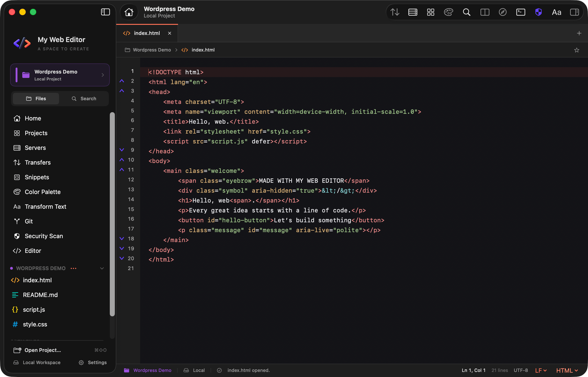Click the sidebar vertical scrollbar
The image size is (588, 377).
pyautogui.click(x=112, y=214)
